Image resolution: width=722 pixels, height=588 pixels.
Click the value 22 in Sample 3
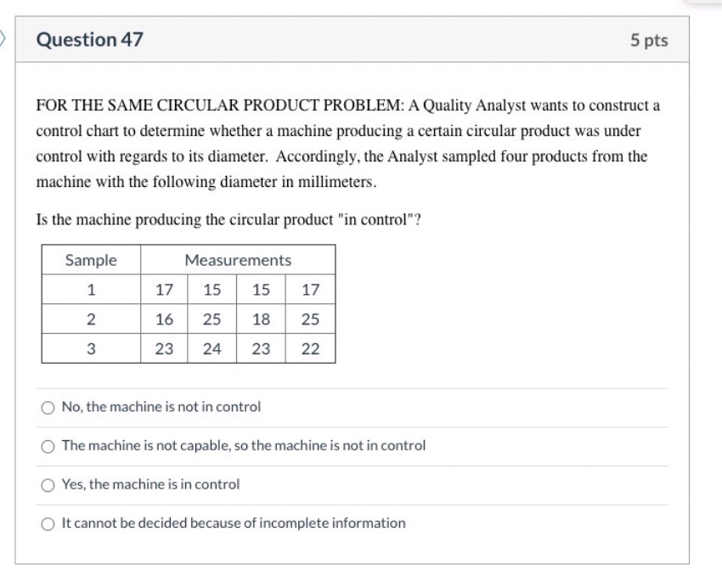[312, 349]
